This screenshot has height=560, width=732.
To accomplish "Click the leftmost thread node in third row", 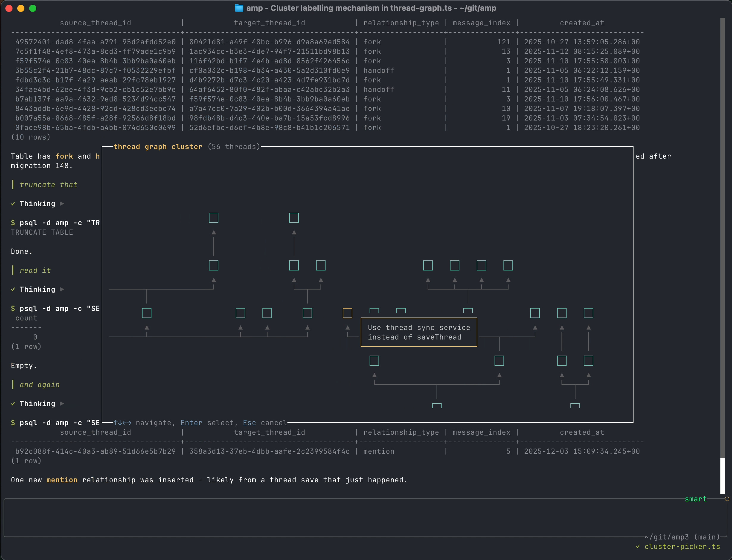I will tap(147, 313).
